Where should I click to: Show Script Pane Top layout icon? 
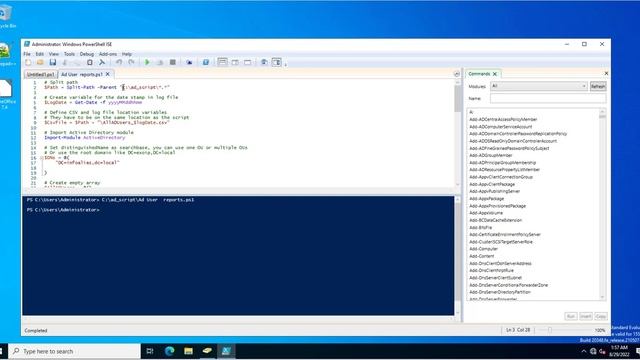[222, 62]
